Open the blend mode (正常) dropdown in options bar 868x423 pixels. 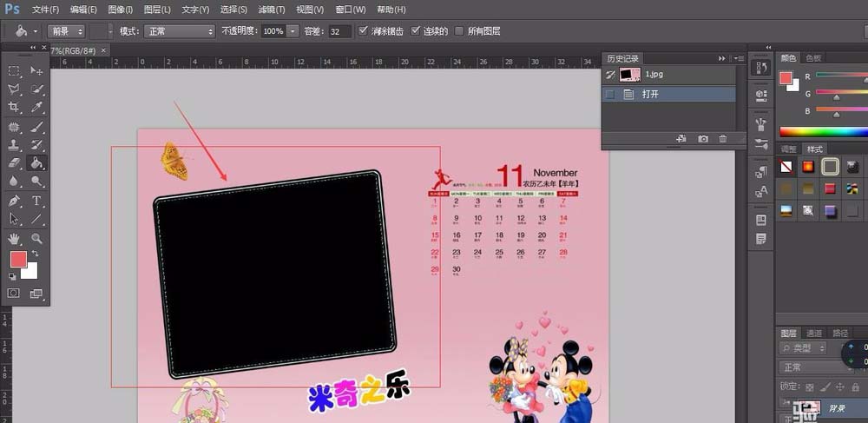click(x=180, y=31)
